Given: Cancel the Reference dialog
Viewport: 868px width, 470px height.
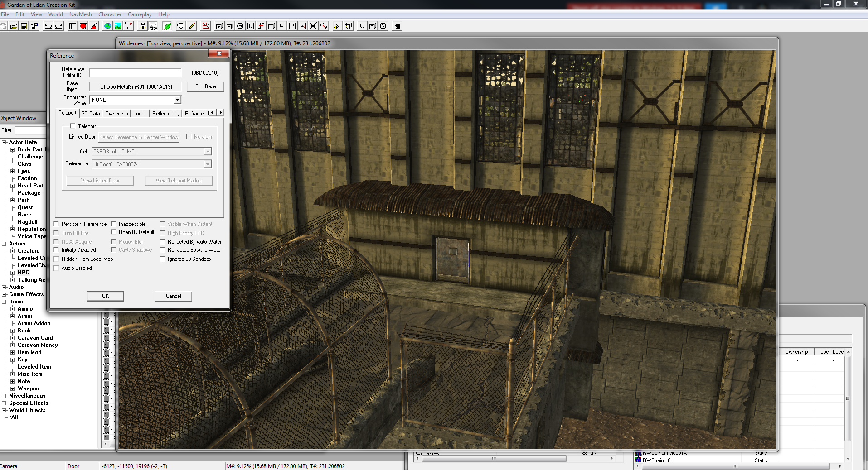Looking at the screenshot, I should pyautogui.click(x=173, y=296).
